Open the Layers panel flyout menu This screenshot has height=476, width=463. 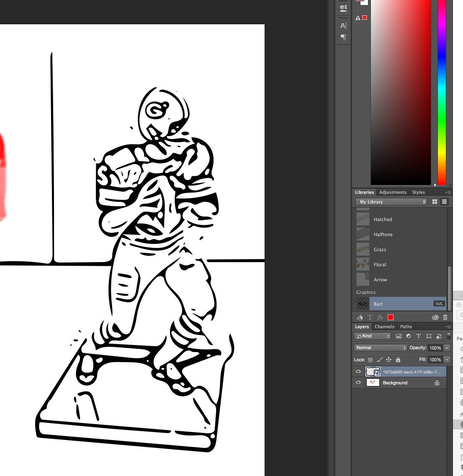[x=448, y=327]
